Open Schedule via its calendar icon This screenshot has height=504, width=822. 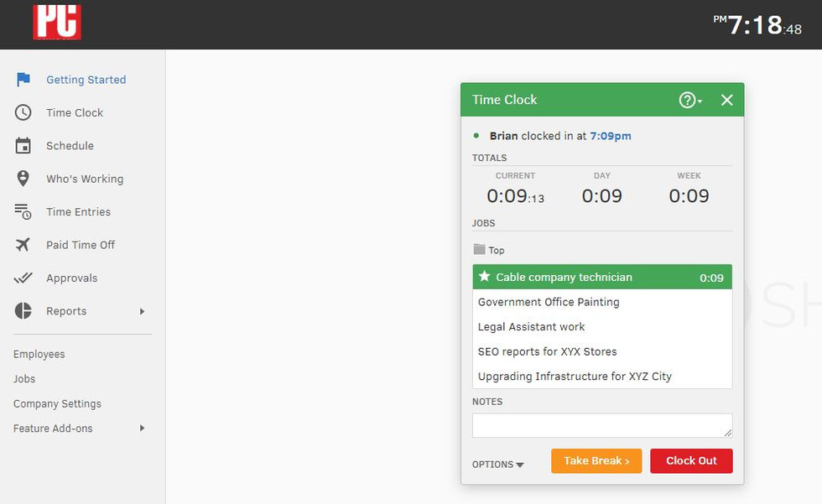23,146
